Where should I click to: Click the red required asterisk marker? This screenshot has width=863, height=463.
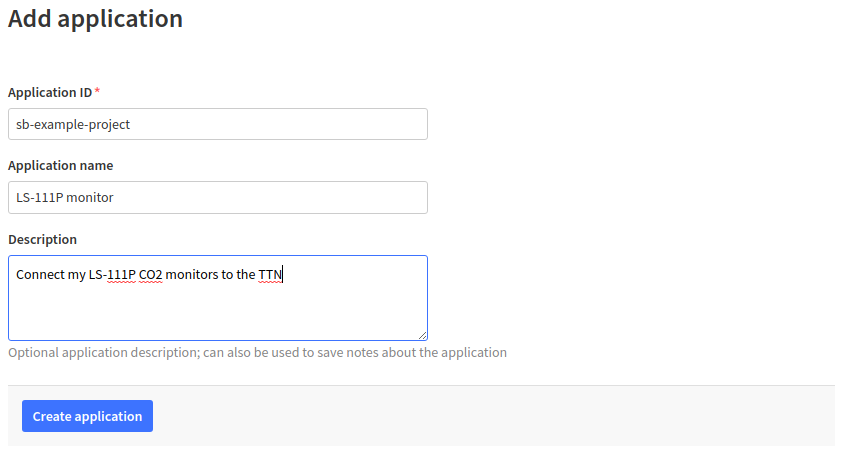click(x=98, y=92)
